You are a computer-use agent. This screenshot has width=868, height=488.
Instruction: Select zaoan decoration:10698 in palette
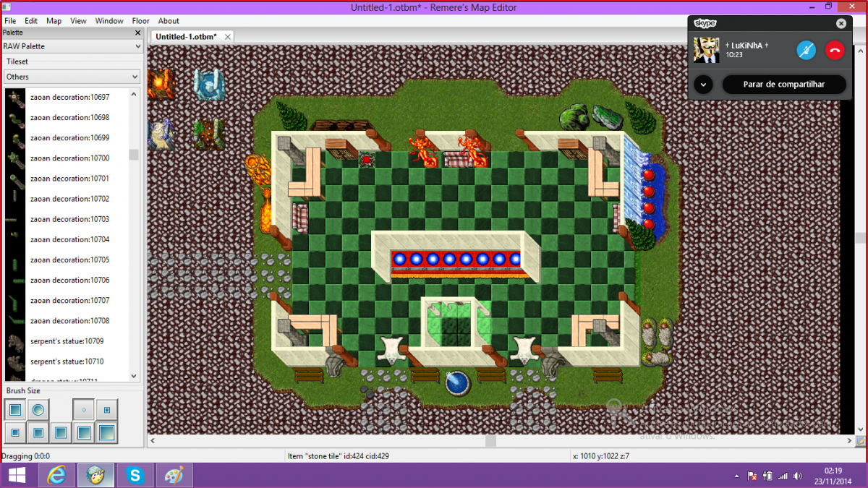[71, 117]
